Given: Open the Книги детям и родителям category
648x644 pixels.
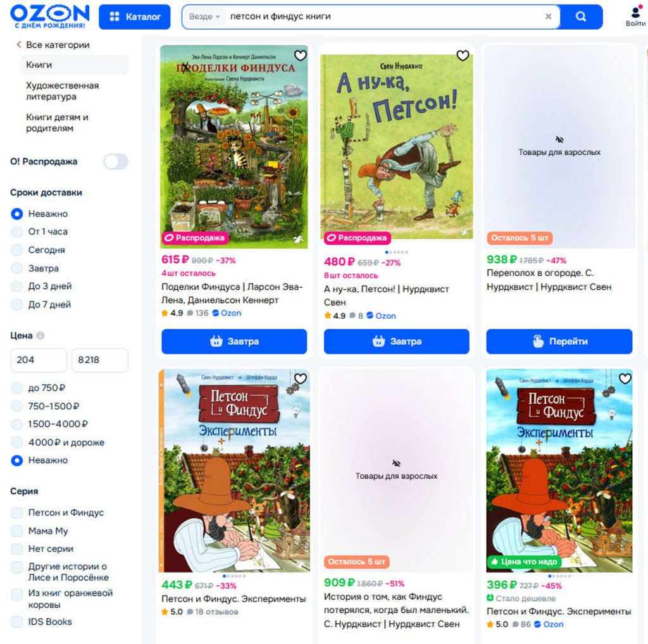Looking at the screenshot, I should [57, 123].
